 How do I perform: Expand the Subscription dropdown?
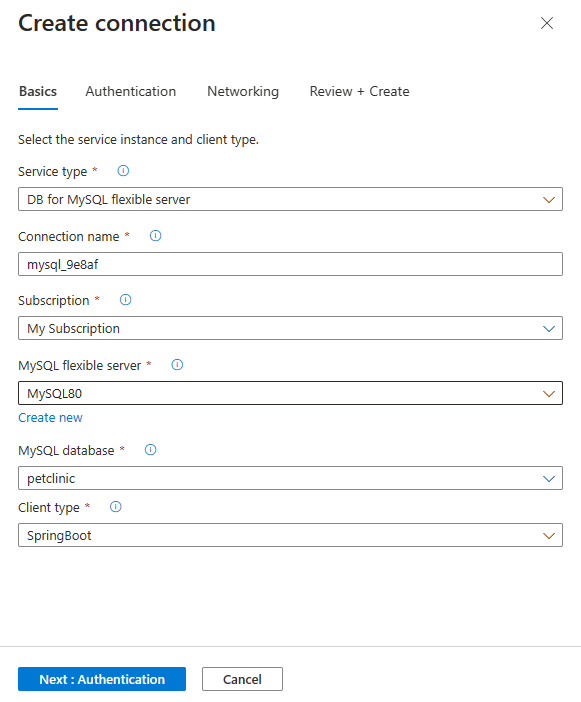(290, 328)
